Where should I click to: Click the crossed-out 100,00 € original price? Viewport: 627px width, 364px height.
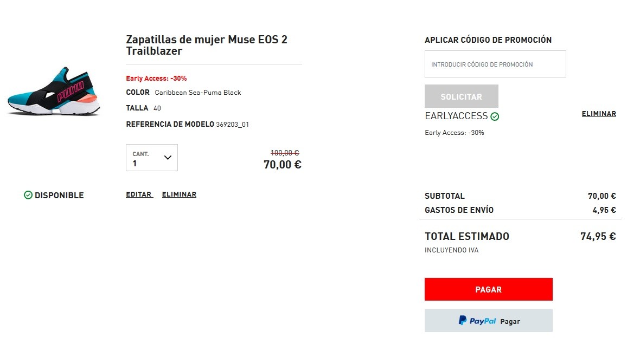point(285,153)
